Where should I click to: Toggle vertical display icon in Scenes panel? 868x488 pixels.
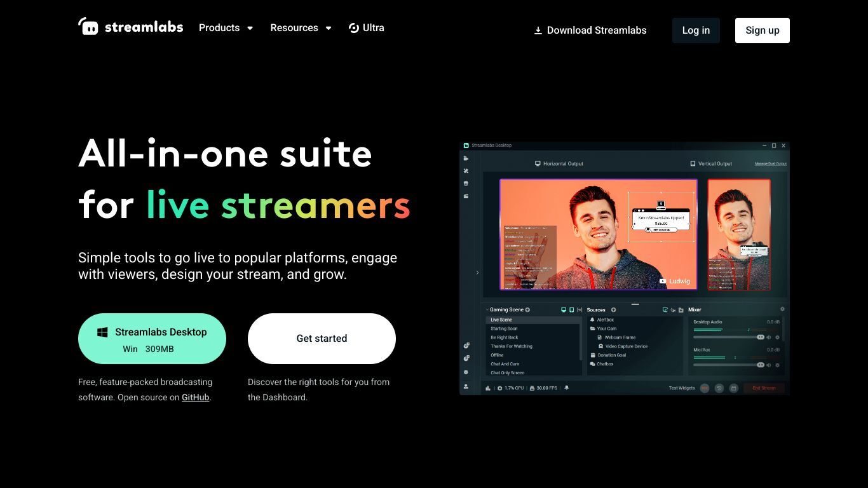click(x=571, y=310)
